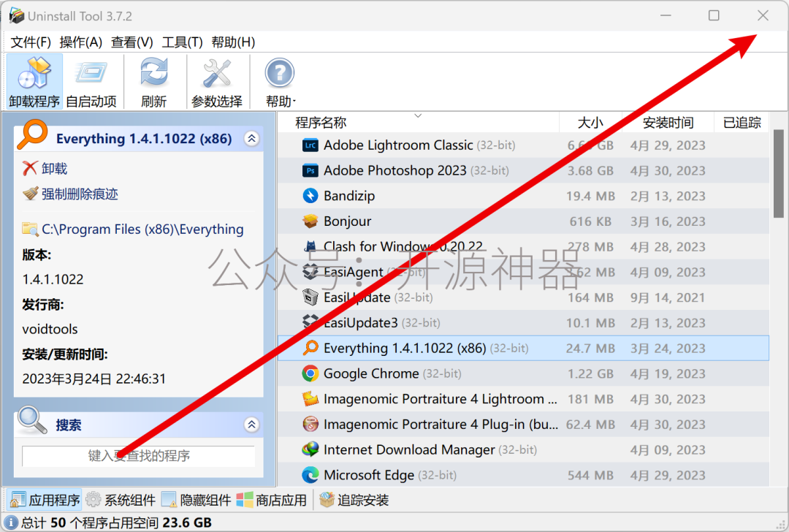789x532 pixels.
Task: Open the Uninstaller (卸载程序) toolbar icon
Action: [34, 82]
